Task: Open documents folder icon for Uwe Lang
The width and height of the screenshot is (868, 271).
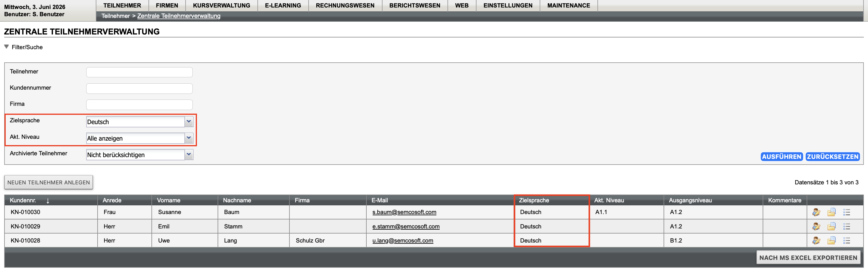Action: click(x=831, y=241)
